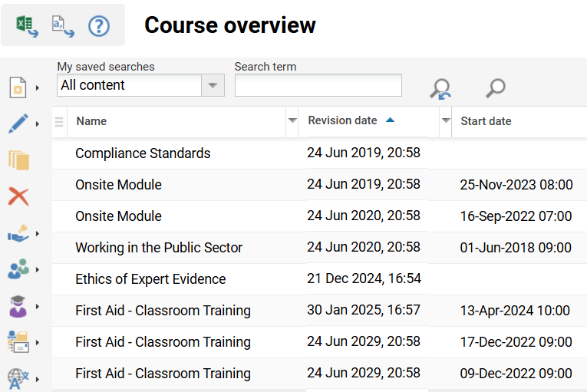587x392 pixels.
Task: Click the globe translation icon
Action: (18, 378)
